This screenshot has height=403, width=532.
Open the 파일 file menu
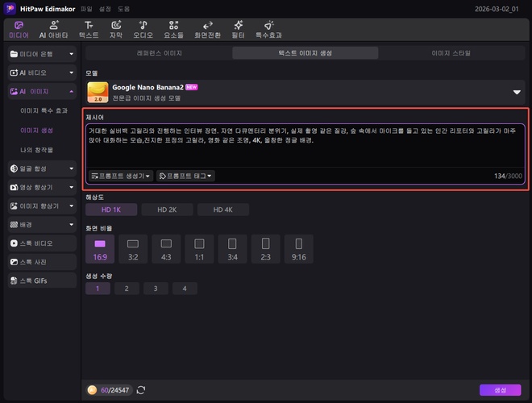[86, 9]
